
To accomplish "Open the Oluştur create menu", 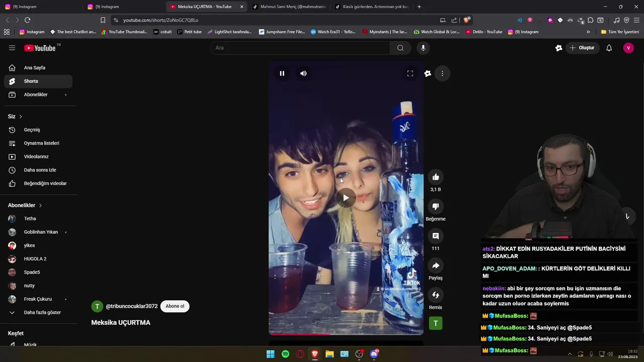I will (582, 48).
